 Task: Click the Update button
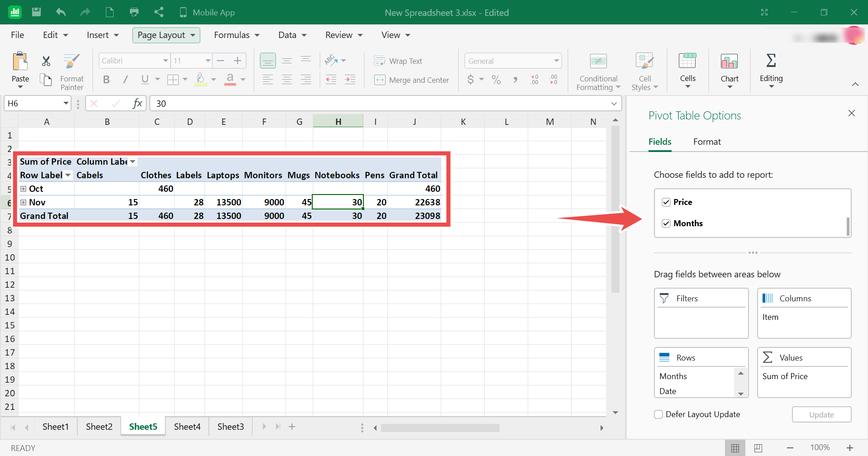point(821,414)
